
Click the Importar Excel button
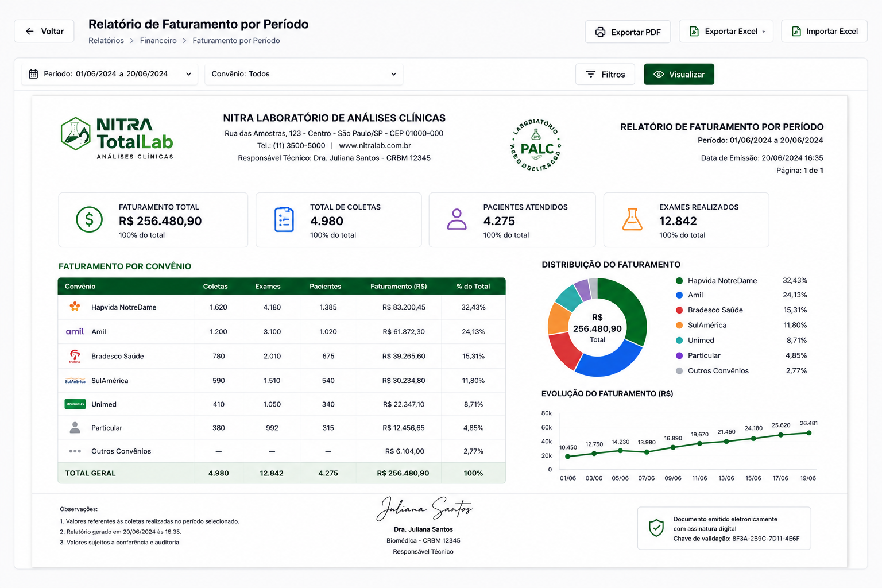824,32
